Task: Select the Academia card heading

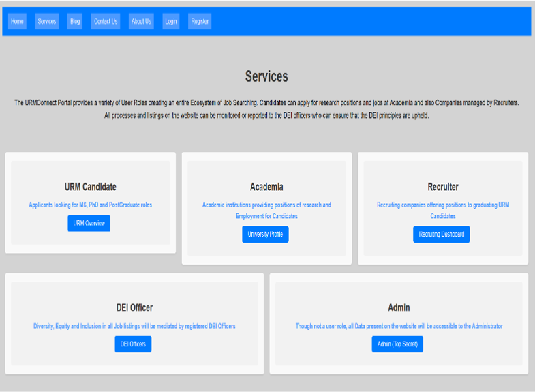Action: tap(266, 187)
